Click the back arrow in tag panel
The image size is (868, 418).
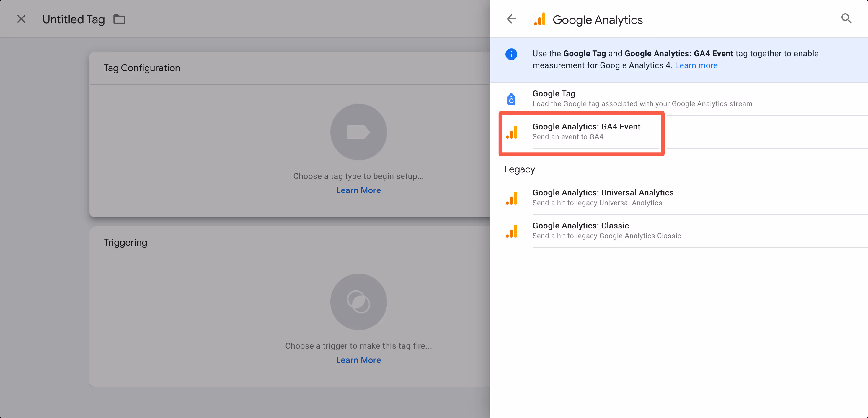(511, 19)
